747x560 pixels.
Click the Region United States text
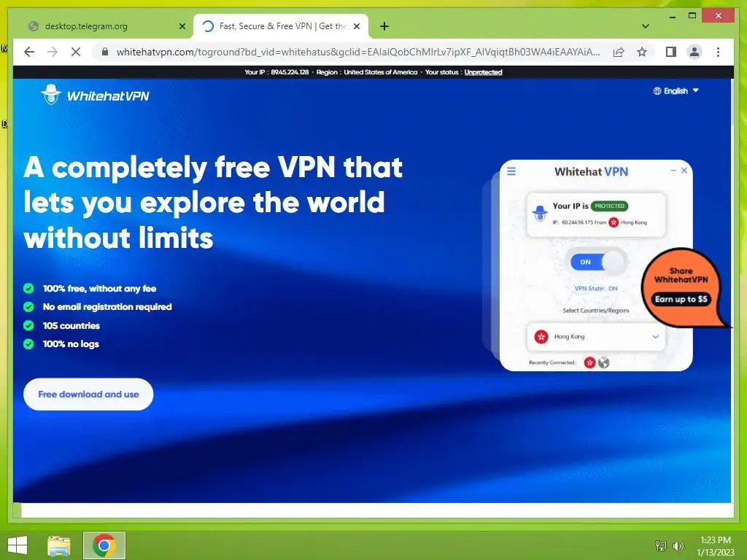click(x=367, y=72)
